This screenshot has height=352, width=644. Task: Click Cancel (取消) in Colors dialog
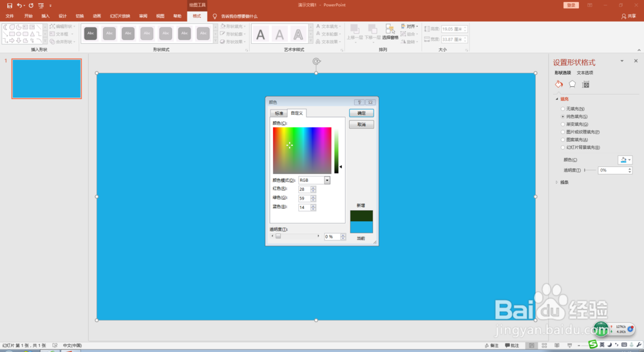coord(361,124)
